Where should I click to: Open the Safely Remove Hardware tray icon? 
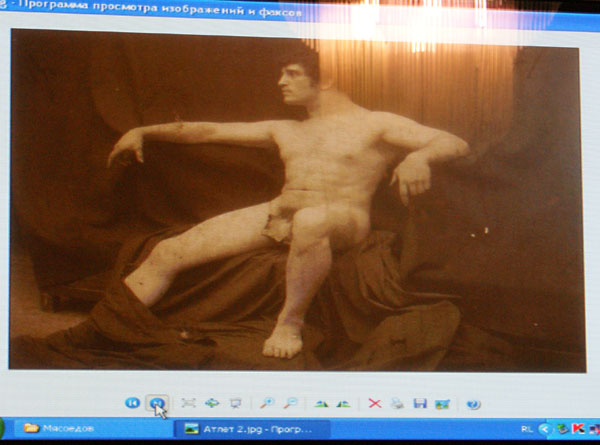tap(562, 429)
